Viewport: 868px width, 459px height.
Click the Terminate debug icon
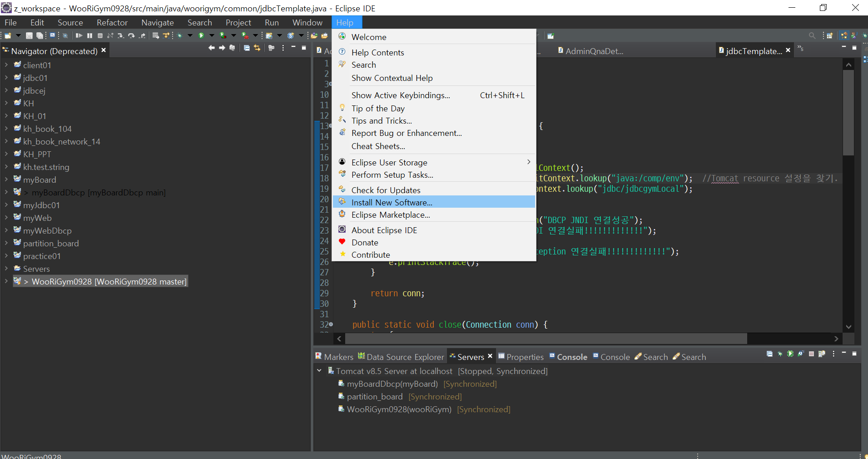coord(100,35)
